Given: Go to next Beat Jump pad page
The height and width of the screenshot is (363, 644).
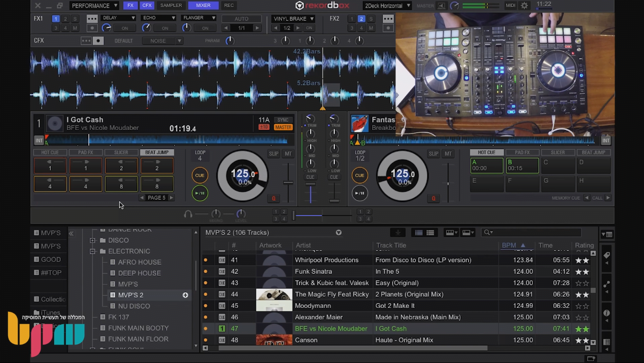Looking at the screenshot, I should [x=172, y=198].
